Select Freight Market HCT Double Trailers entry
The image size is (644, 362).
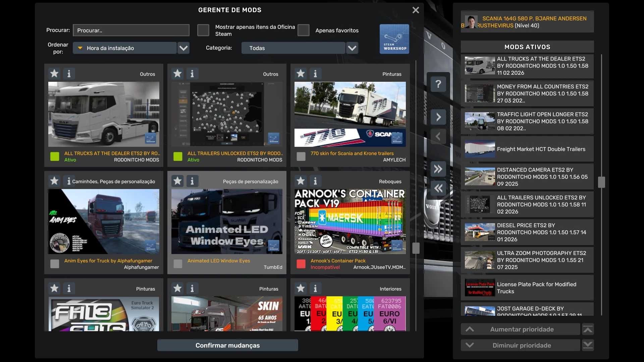(527, 149)
